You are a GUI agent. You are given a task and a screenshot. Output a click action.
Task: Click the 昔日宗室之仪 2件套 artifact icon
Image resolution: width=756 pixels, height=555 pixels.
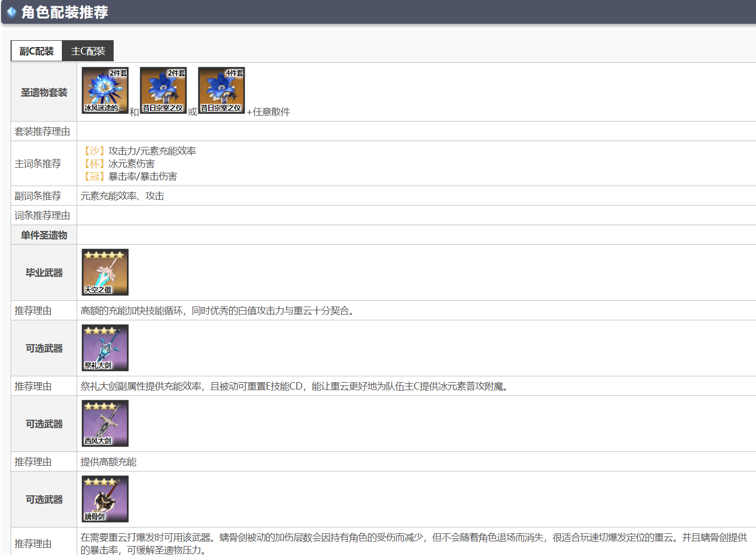(x=163, y=90)
